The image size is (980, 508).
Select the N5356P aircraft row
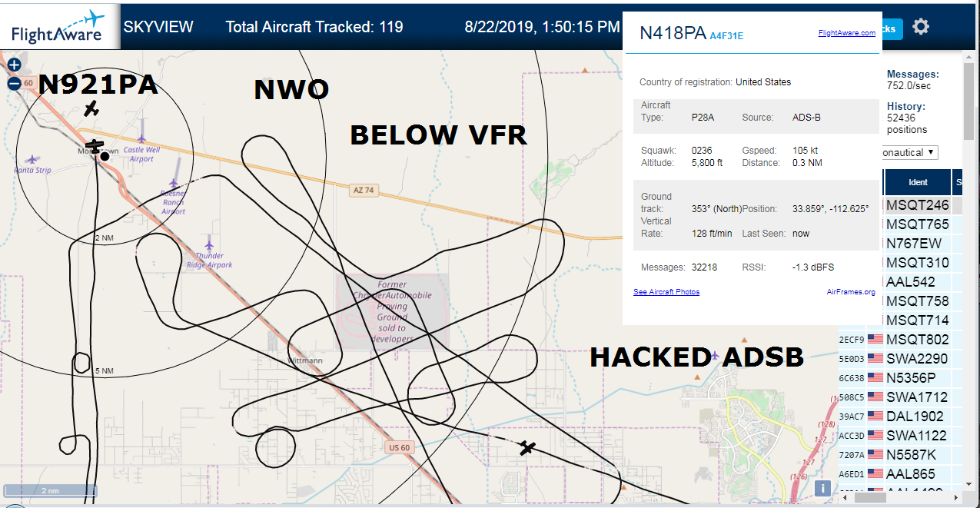pos(896,378)
